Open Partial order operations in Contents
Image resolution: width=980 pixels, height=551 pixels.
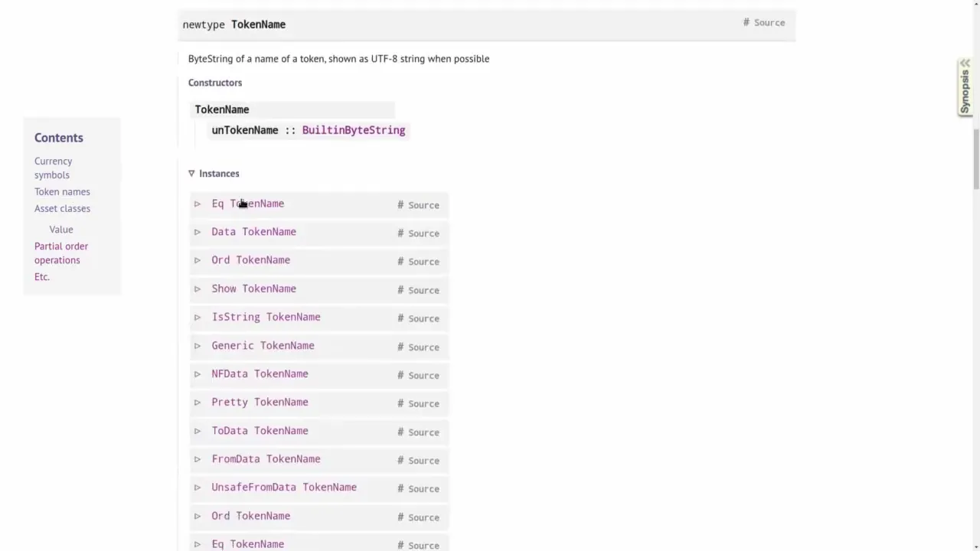60,253
